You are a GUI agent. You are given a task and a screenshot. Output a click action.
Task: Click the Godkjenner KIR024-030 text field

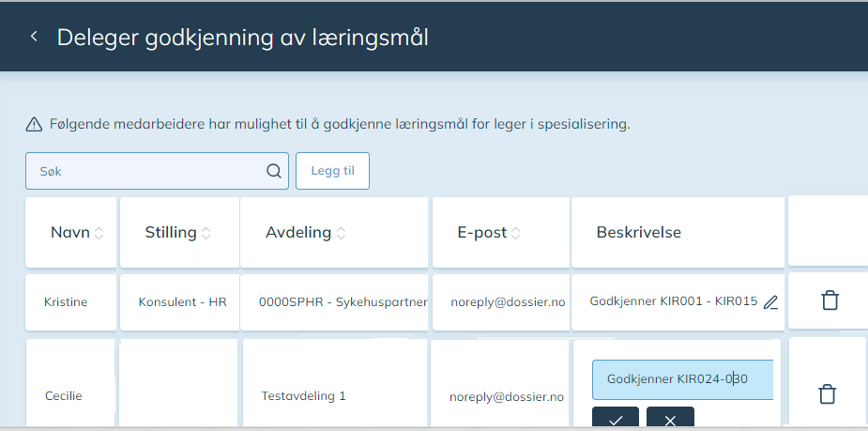tap(681, 379)
